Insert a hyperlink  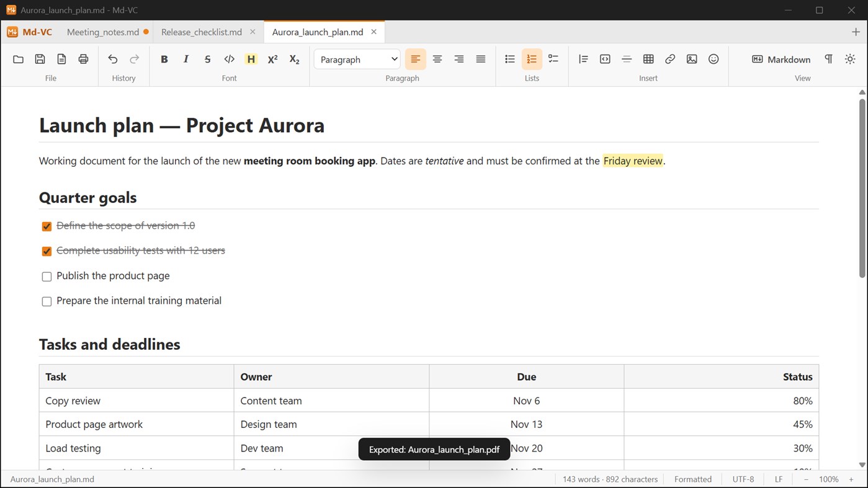pos(670,59)
